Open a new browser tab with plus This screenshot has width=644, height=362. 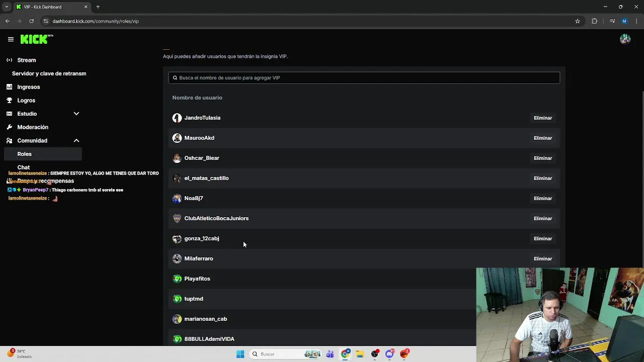tap(98, 7)
